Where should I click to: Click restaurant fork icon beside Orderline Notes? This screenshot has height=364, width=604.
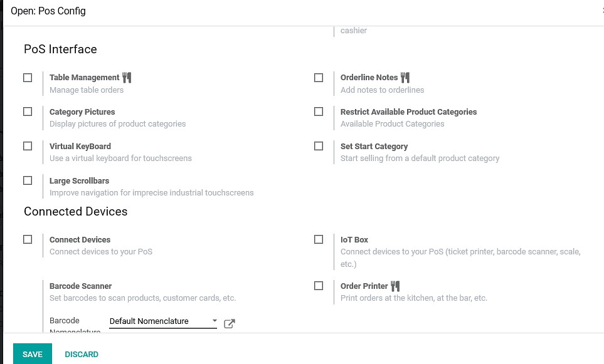[x=405, y=77]
